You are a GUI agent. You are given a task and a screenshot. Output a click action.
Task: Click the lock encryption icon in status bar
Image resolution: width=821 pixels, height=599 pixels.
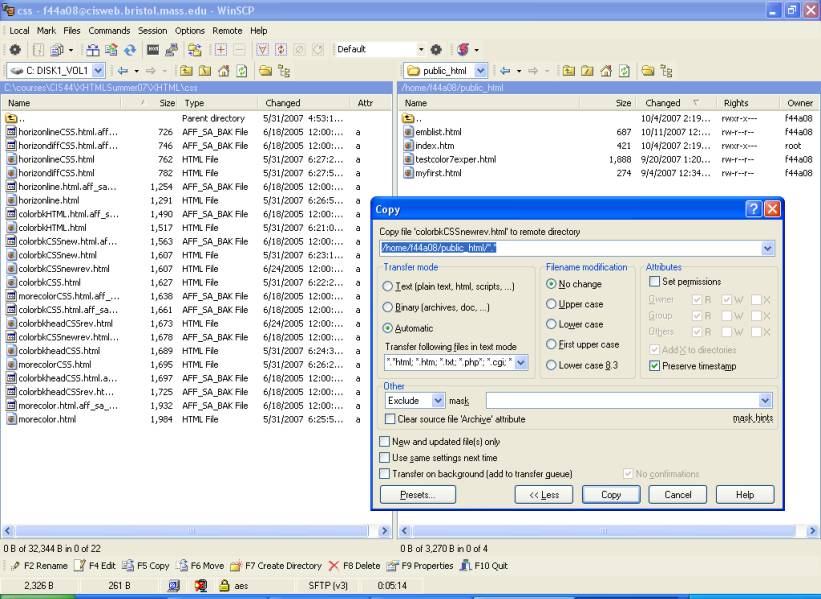224,585
